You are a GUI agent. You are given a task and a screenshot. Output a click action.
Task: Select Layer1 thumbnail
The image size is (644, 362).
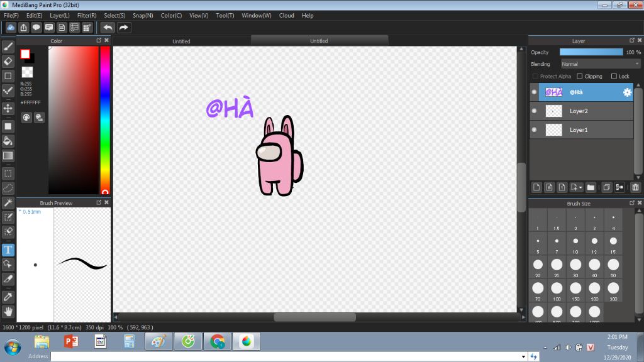(x=553, y=129)
